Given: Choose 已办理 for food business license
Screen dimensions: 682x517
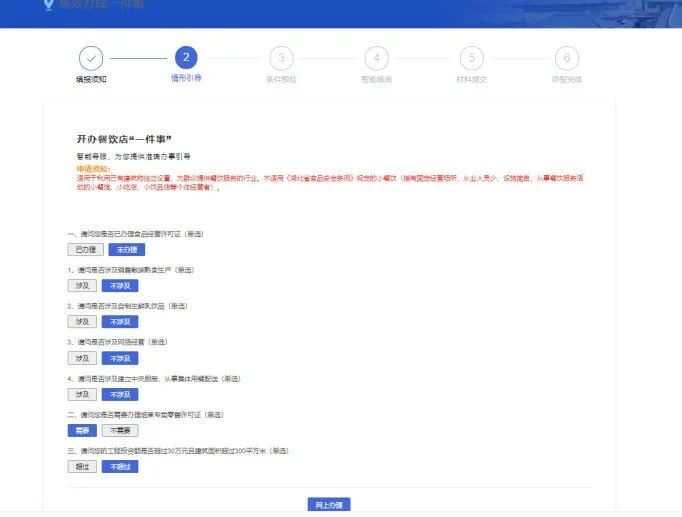Looking at the screenshot, I should pos(86,250).
